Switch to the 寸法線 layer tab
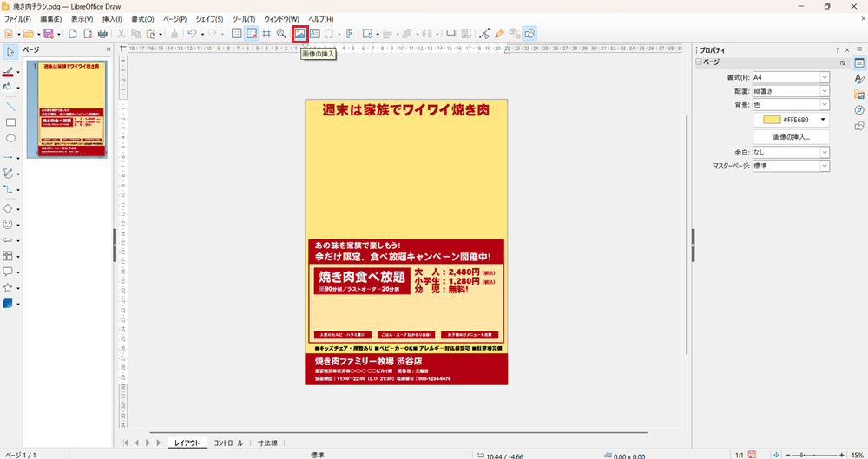The height and width of the screenshot is (459, 868). click(267, 443)
